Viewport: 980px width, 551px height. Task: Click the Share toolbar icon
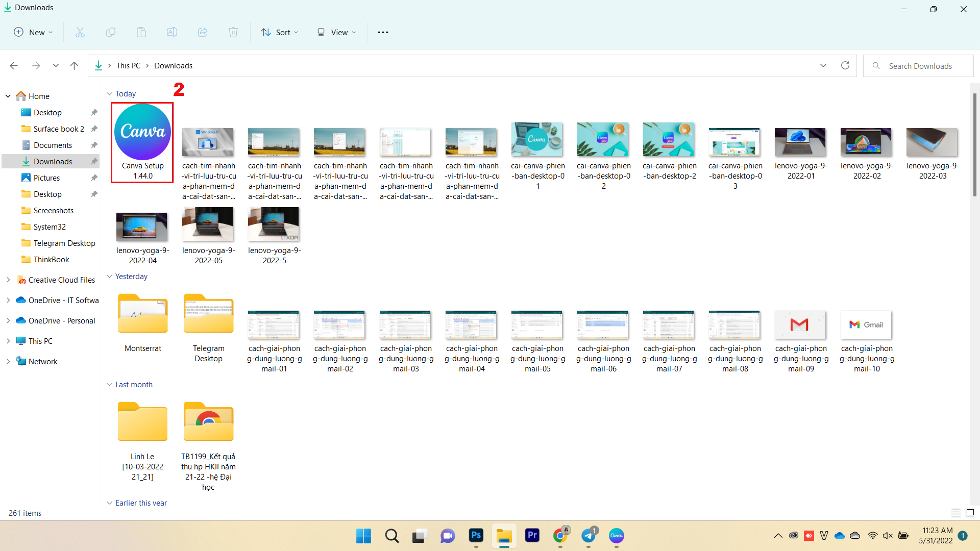pos(203,32)
